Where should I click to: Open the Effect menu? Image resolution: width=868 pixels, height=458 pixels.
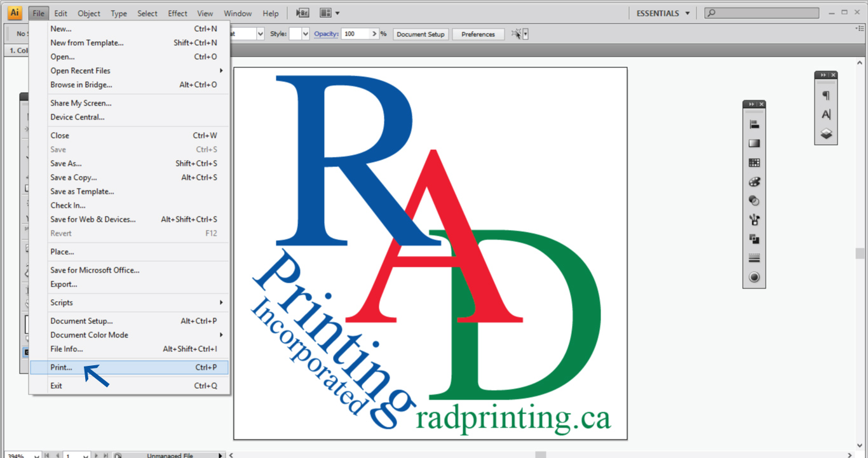(177, 13)
